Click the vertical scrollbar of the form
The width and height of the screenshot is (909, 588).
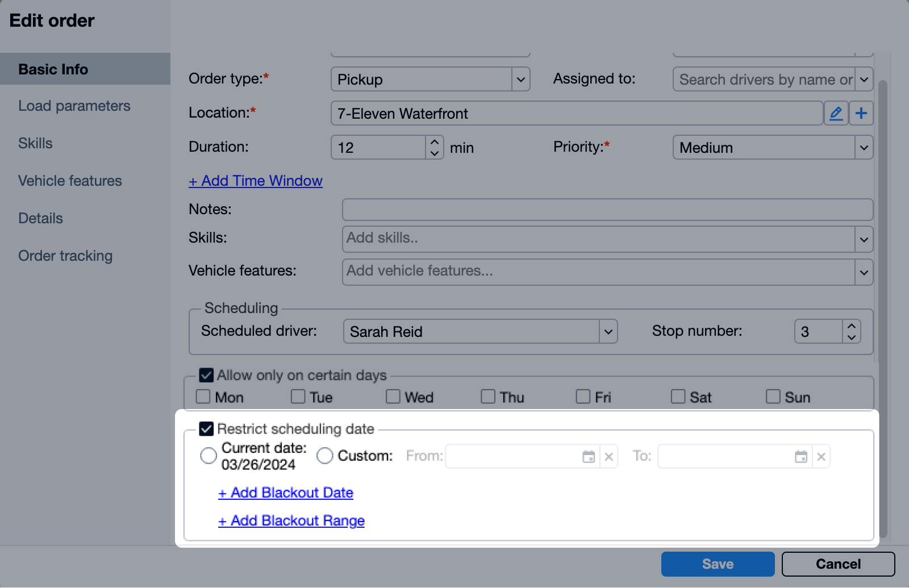point(882,284)
